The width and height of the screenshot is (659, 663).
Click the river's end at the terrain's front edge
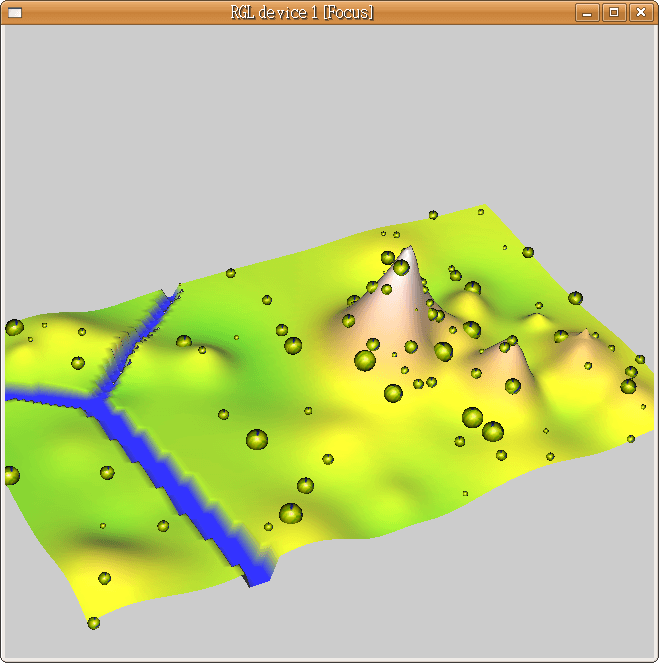coord(258,575)
